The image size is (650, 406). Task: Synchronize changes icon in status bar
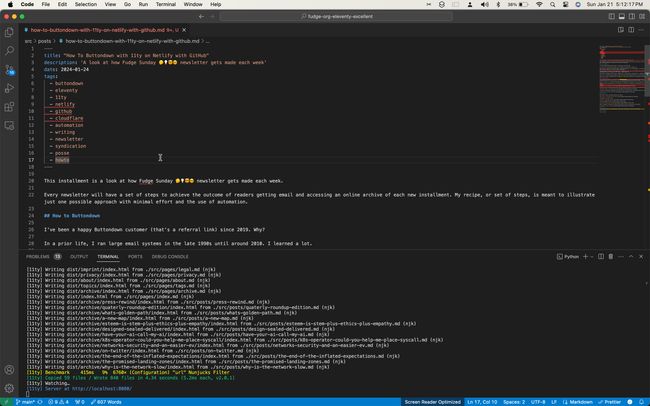point(40,402)
